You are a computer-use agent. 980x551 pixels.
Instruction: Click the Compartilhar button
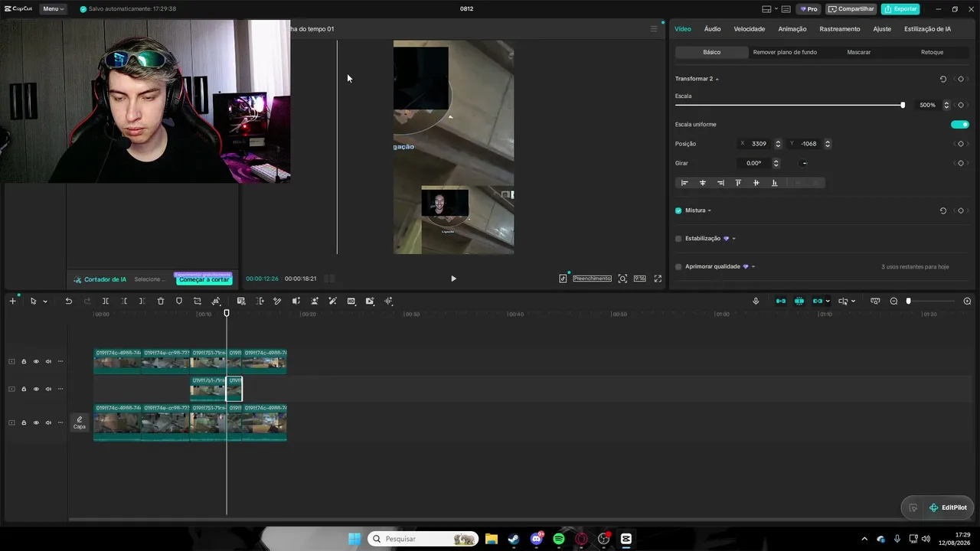(851, 9)
